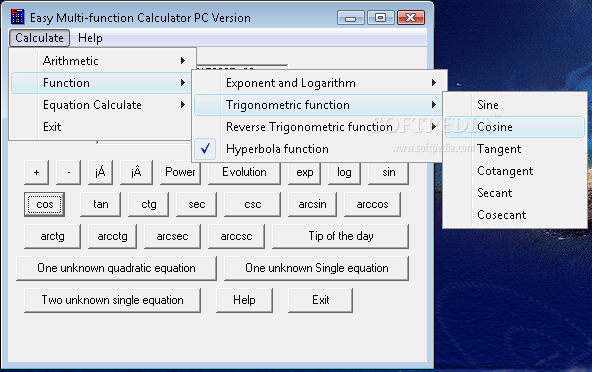Click the Help button at bottom
The height and width of the screenshot is (372, 592).
point(244,300)
